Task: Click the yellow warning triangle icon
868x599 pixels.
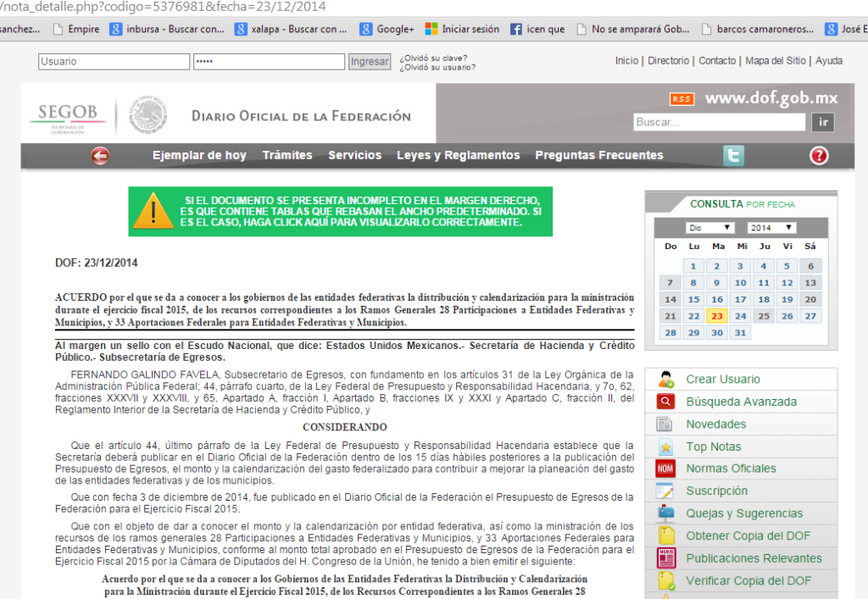Action: (x=153, y=211)
